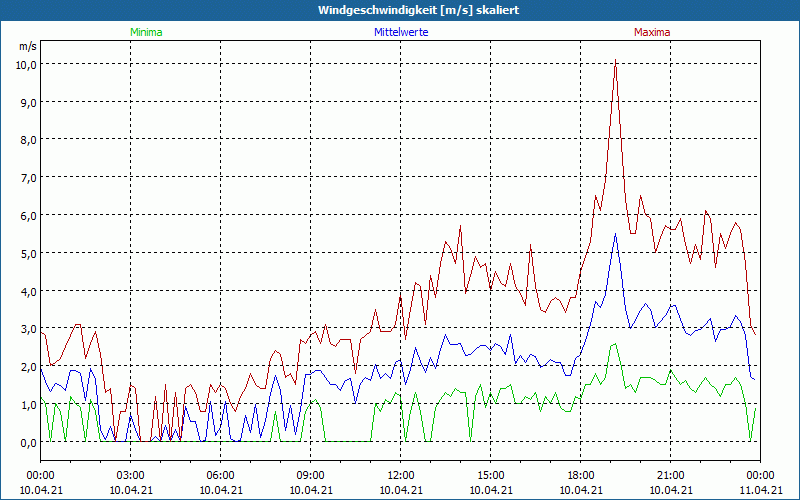Click the '03:00' time axis label

tap(131, 476)
